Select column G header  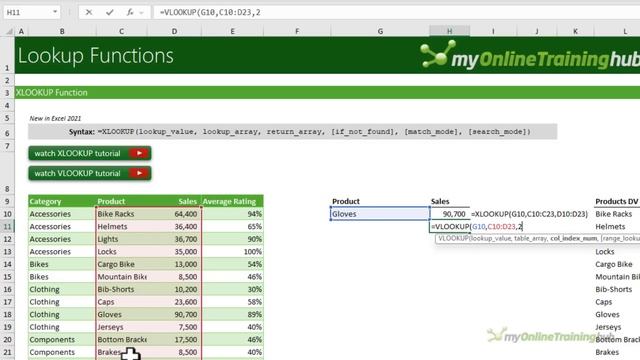click(380, 31)
